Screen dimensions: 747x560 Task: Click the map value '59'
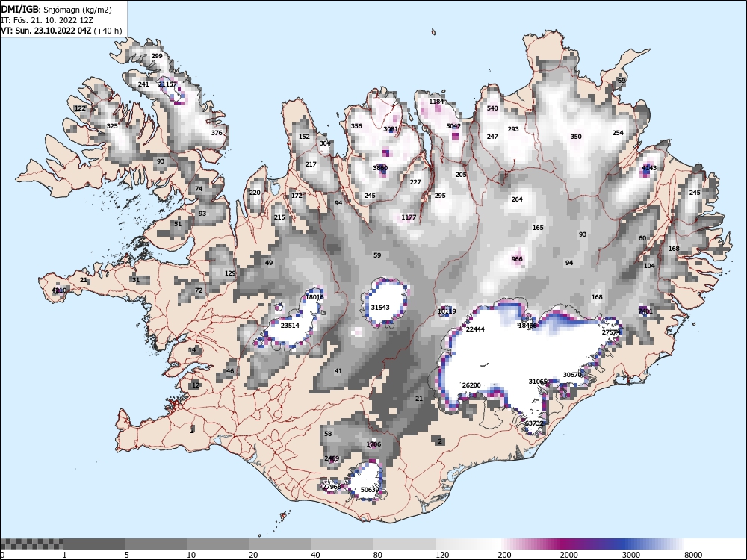tap(377, 255)
